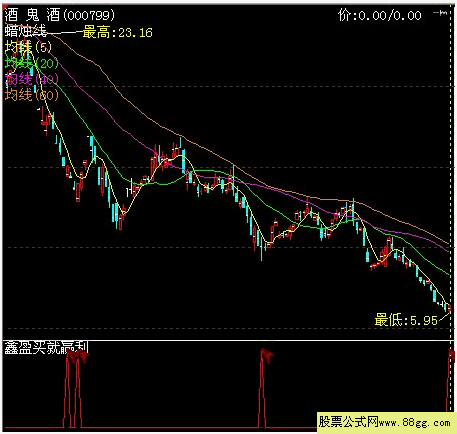This screenshot has height=434, width=457.
Task: Click the horizontal divider between chart and indicator panels
Action: (228, 340)
